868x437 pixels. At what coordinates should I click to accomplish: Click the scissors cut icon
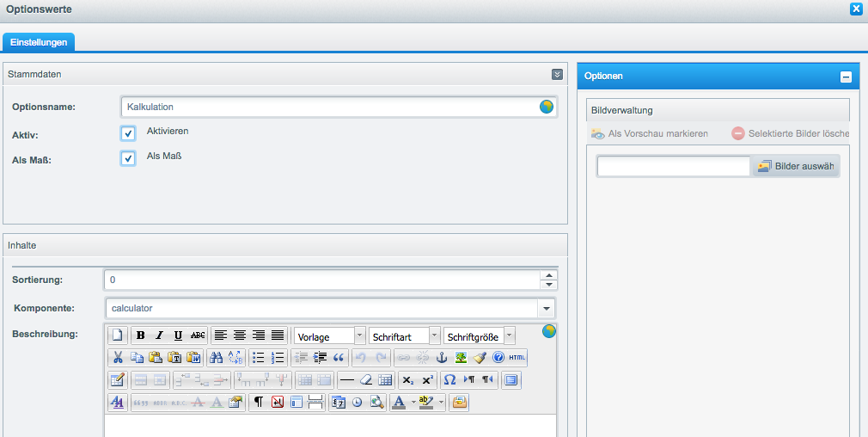click(x=119, y=358)
